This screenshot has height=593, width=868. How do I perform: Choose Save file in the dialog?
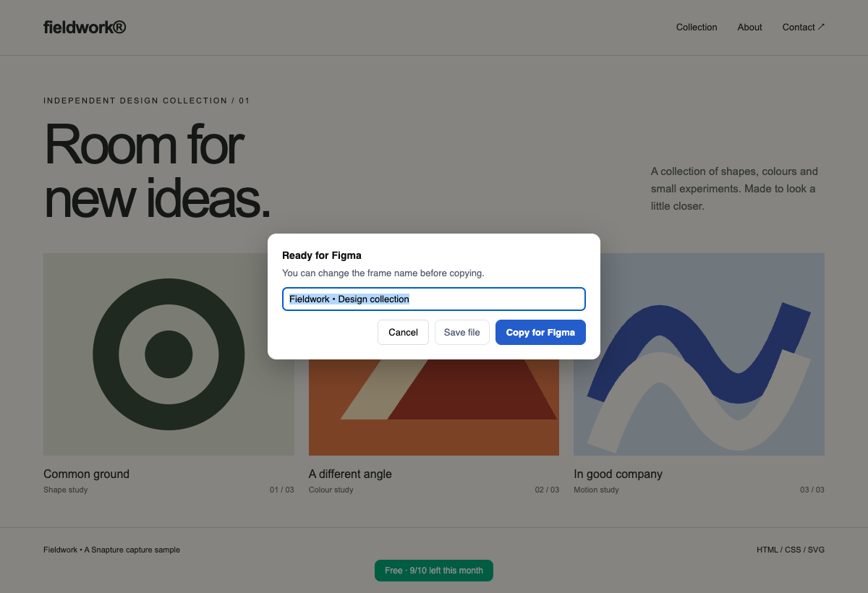[x=462, y=332]
